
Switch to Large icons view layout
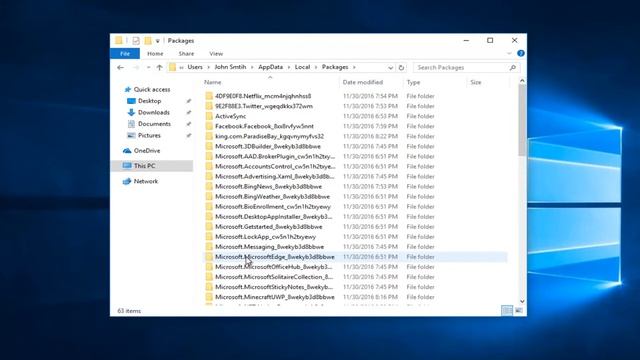click(519, 311)
